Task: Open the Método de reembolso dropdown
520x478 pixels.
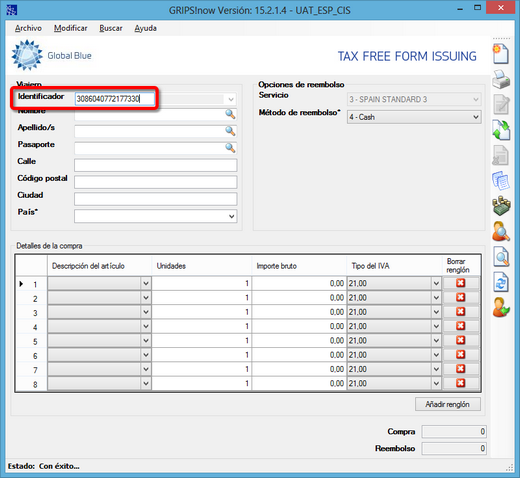Action: [x=476, y=117]
